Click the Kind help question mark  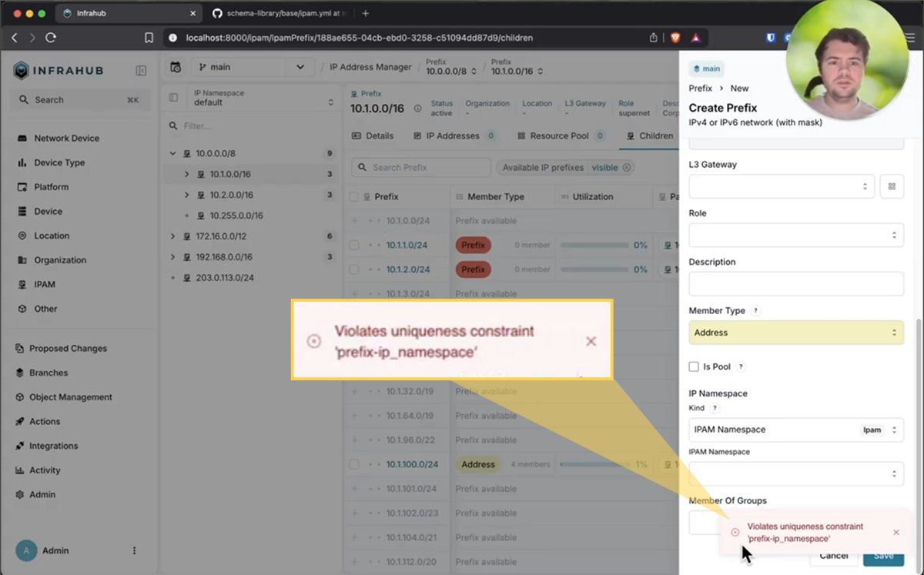[715, 408]
